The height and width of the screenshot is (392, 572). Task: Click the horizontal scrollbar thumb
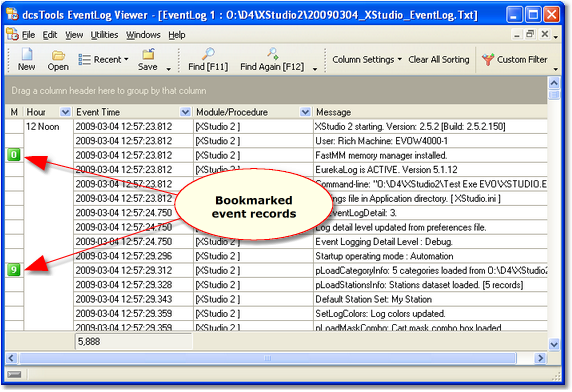pyautogui.click(x=268, y=358)
